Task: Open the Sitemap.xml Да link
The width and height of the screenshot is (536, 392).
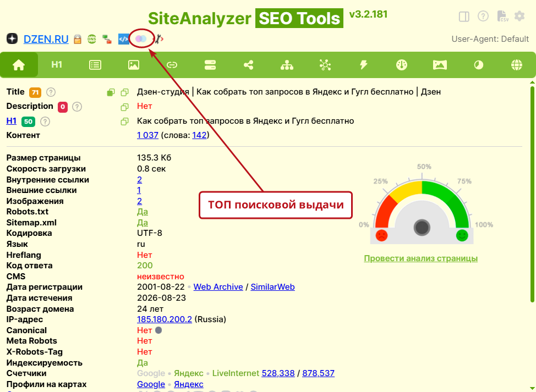Action: (x=143, y=223)
